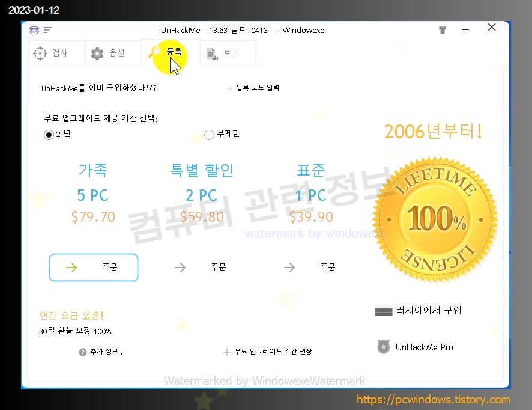Click the question mark help icon

coord(82,352)
